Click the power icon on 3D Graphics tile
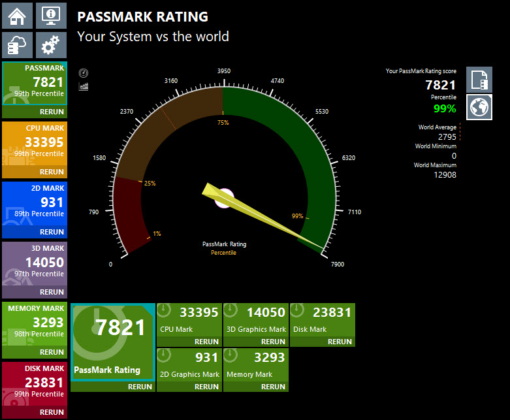510x420 pixels. [x=231, y=310]
